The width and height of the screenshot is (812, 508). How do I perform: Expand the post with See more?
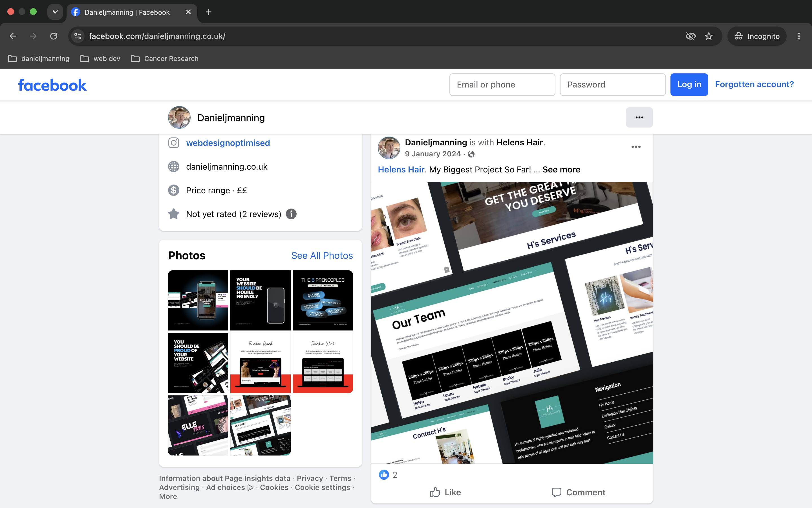click(561, 170)
